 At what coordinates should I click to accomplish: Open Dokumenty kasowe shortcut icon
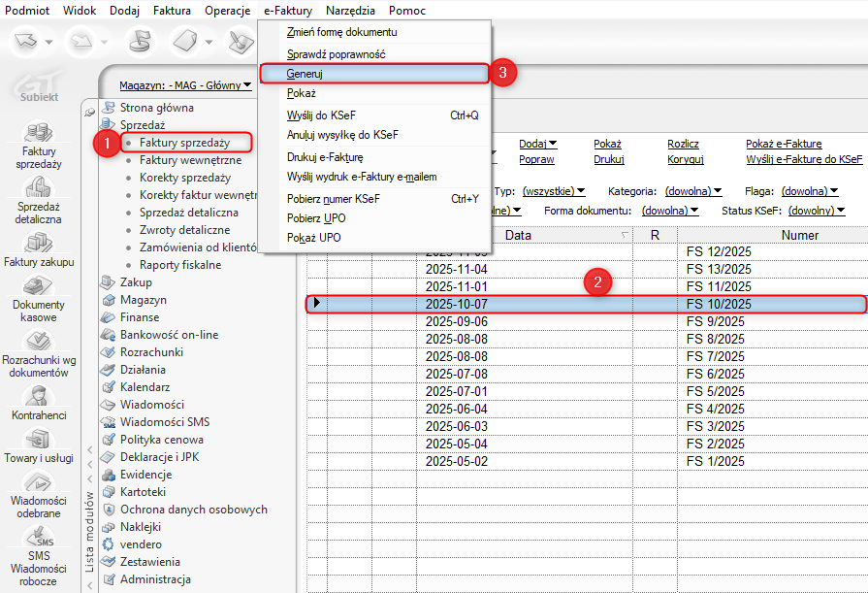pos(39,286)
